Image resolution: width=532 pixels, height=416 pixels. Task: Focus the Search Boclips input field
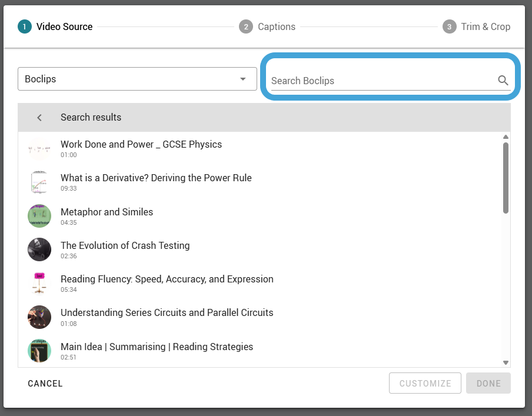click(383, 81)
